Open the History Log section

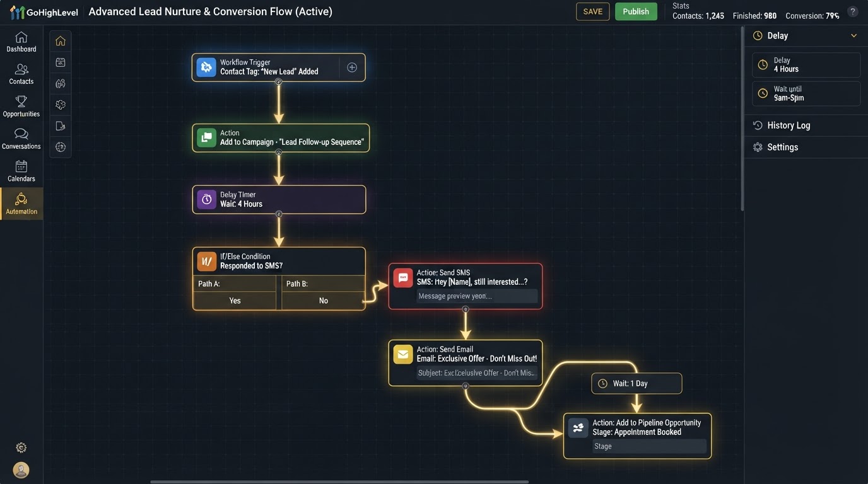point(806,125)
